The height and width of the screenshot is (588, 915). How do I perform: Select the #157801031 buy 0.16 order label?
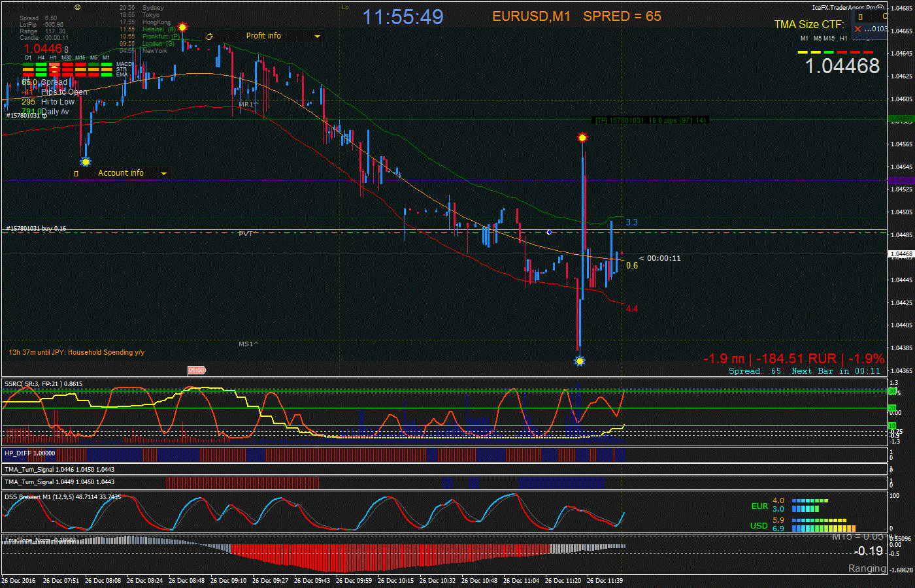(37, 229)
